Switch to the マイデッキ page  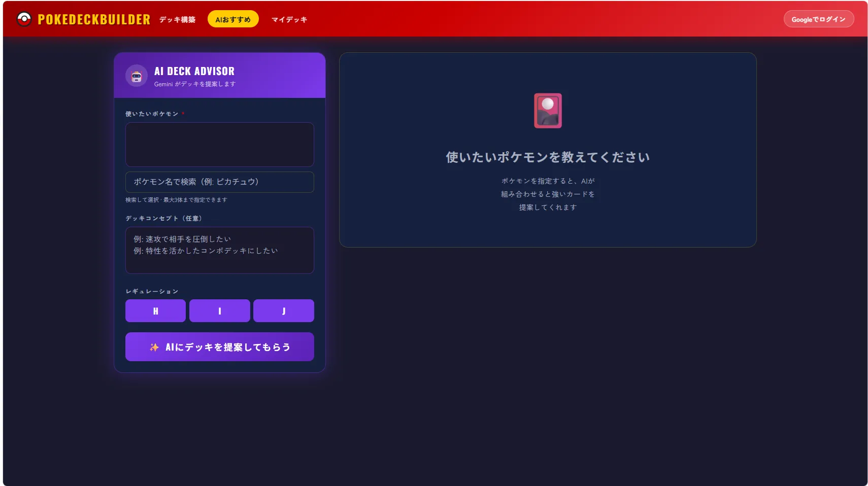(x=289, y=20)
